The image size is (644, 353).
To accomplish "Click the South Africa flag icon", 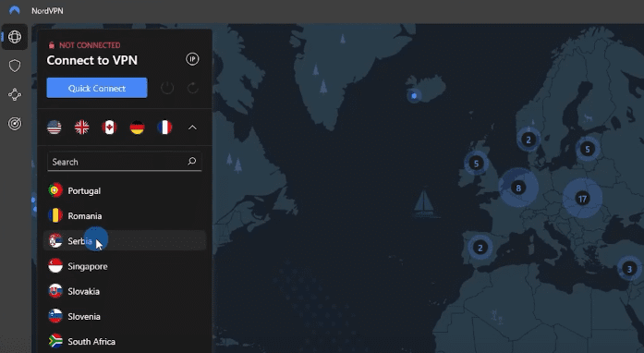I will click(x=55, y=341).
